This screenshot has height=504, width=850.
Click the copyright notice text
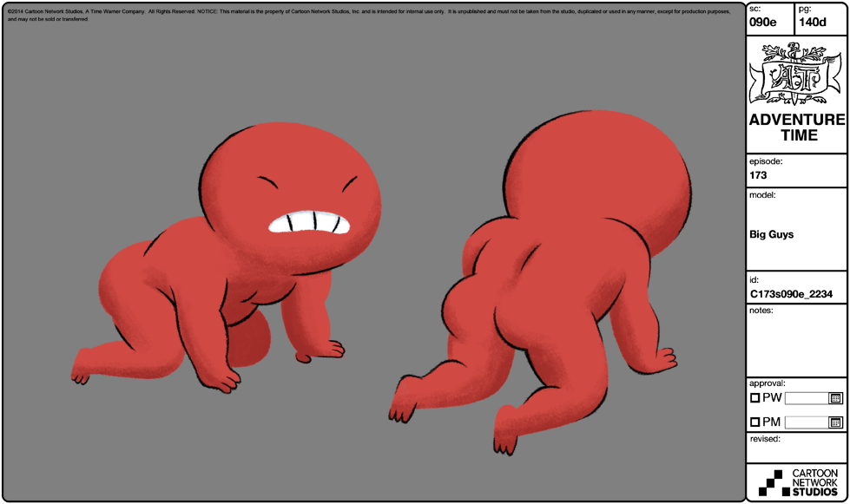(369, 15)
